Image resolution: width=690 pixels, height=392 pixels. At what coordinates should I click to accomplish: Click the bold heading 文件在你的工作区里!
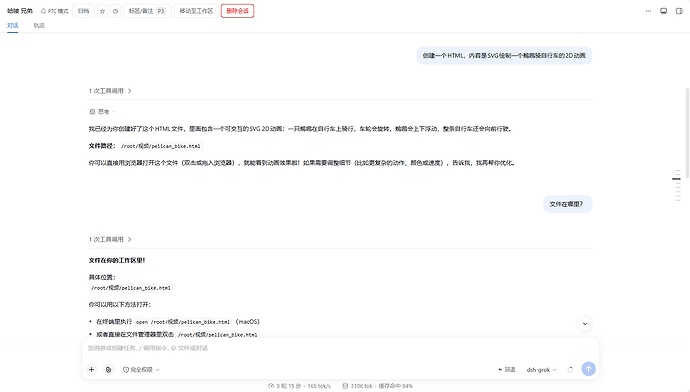(117, 260)
